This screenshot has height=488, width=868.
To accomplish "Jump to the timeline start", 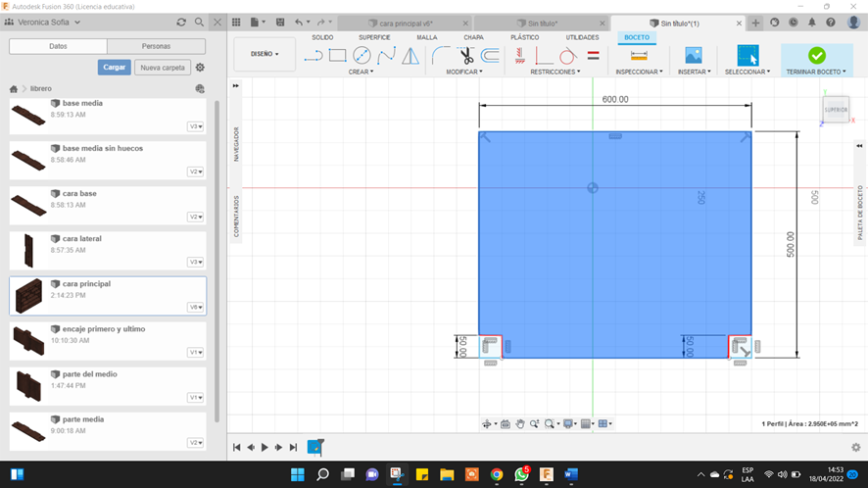I will point(236,447).
